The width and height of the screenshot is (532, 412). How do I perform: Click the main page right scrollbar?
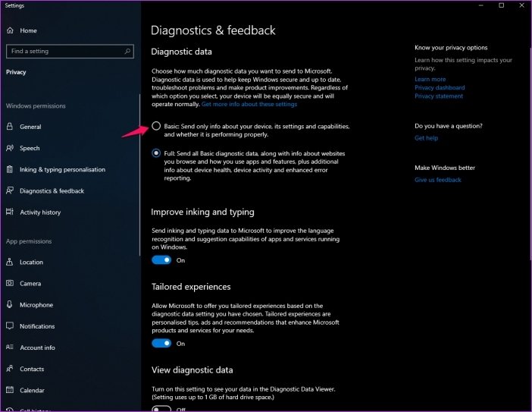click(530, 153)
